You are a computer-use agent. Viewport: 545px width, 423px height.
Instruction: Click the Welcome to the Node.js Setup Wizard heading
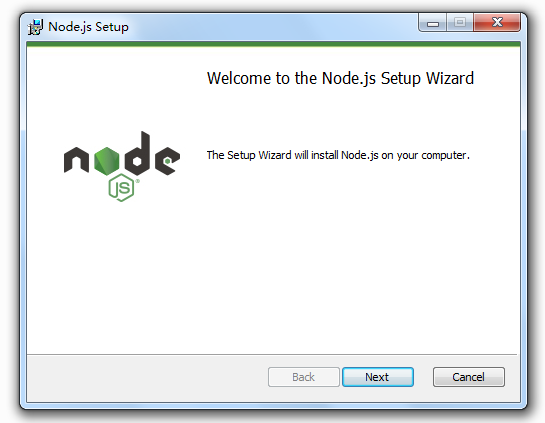click(x=340, y=78)
